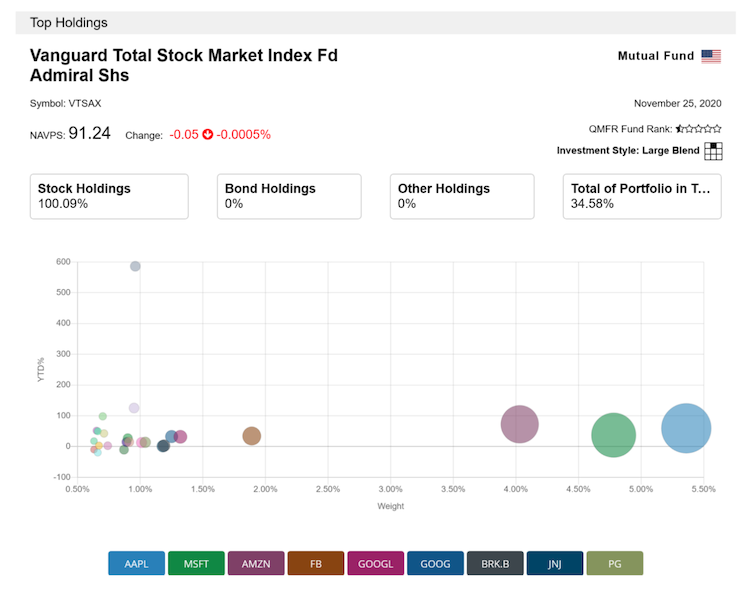Click the Large Blend style box icon
The image size is (750, 597).
point(713,151)
